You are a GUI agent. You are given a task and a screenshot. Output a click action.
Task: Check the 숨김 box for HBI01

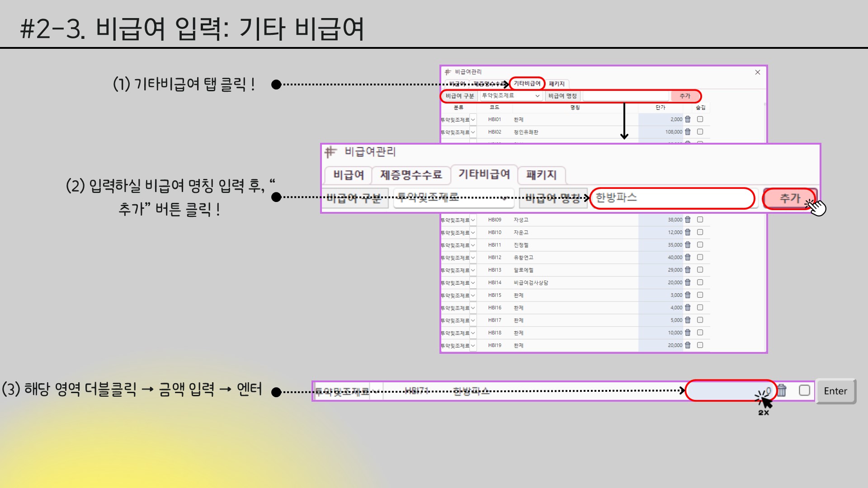point(700,119)
